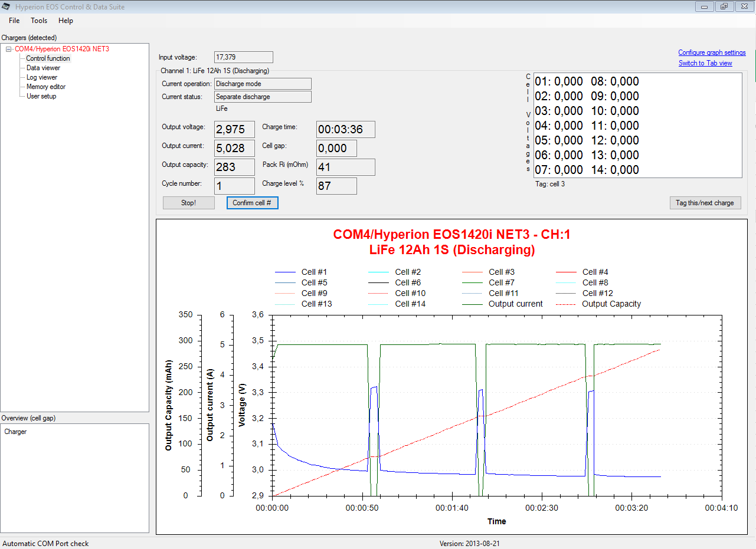
Task: Restore down the application window
Action: [x=724, y=6]
